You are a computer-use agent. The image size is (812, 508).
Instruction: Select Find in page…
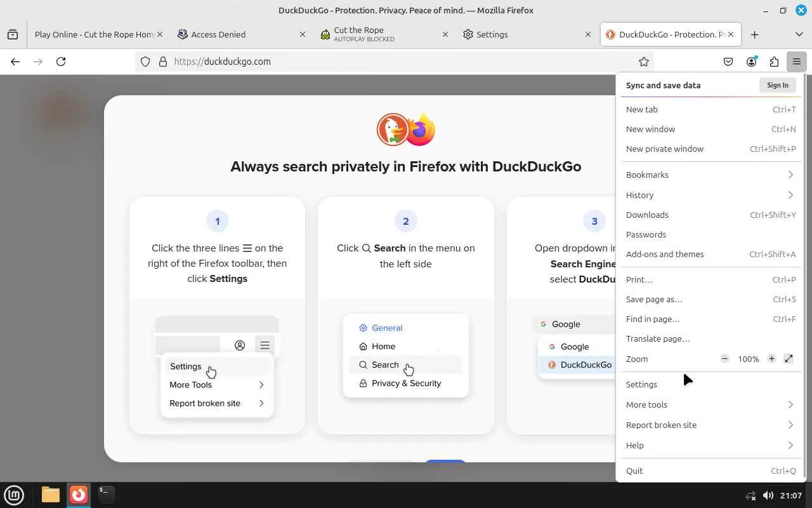point(710,319)
